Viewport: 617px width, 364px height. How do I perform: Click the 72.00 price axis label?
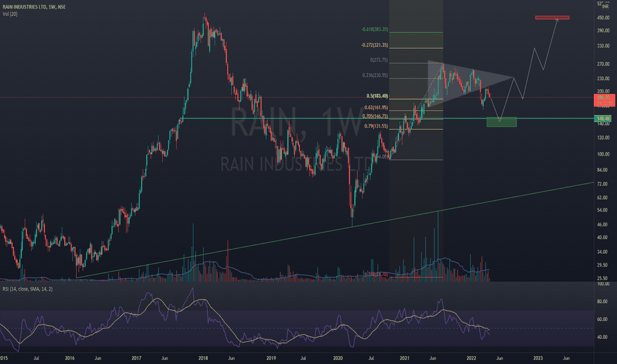(x=602, y=184)
